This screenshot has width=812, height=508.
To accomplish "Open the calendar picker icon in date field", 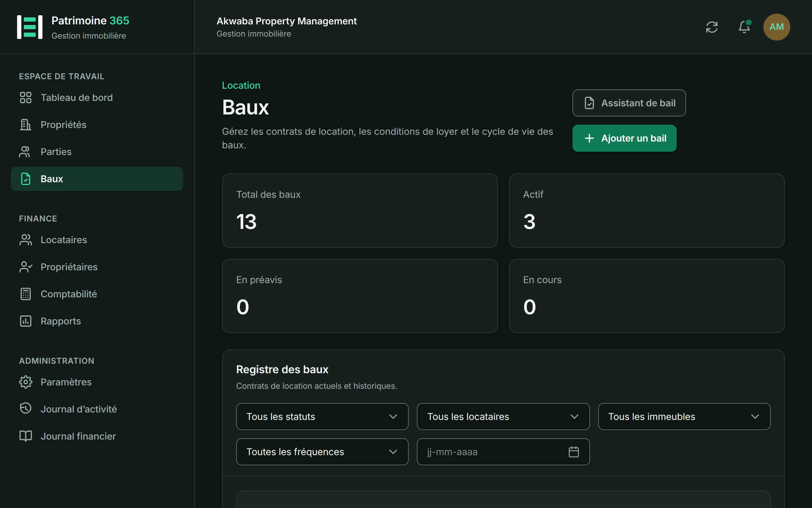I will point(573,452).
